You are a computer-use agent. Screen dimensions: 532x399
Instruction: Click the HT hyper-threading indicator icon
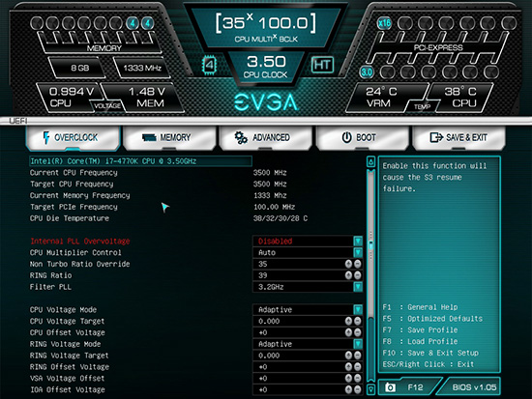pos(322,65)
